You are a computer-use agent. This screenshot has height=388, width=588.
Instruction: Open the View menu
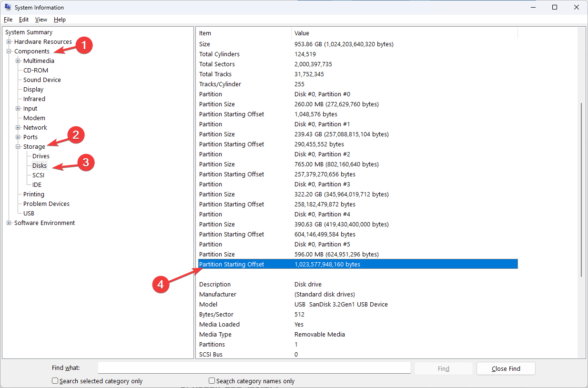click(x=41, y=19)
